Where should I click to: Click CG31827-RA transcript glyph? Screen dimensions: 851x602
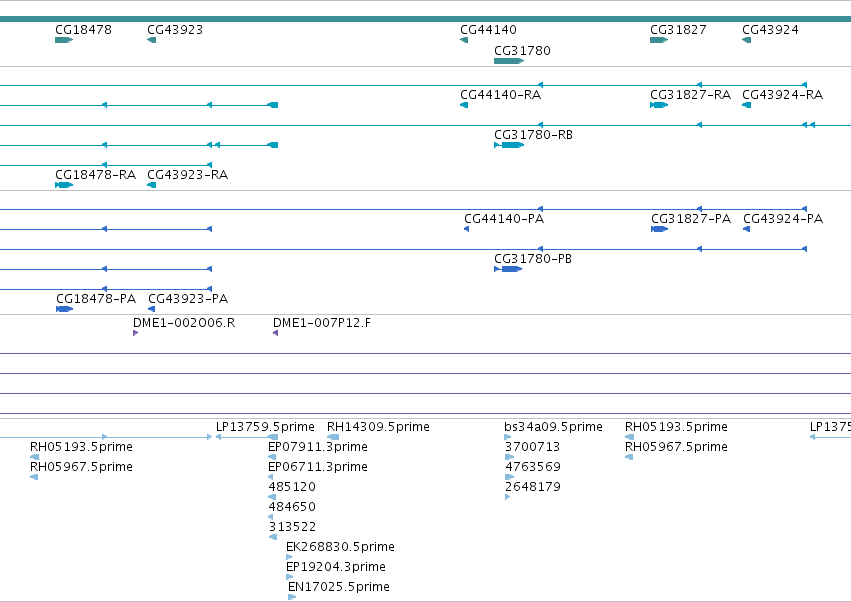coord(659,105)
